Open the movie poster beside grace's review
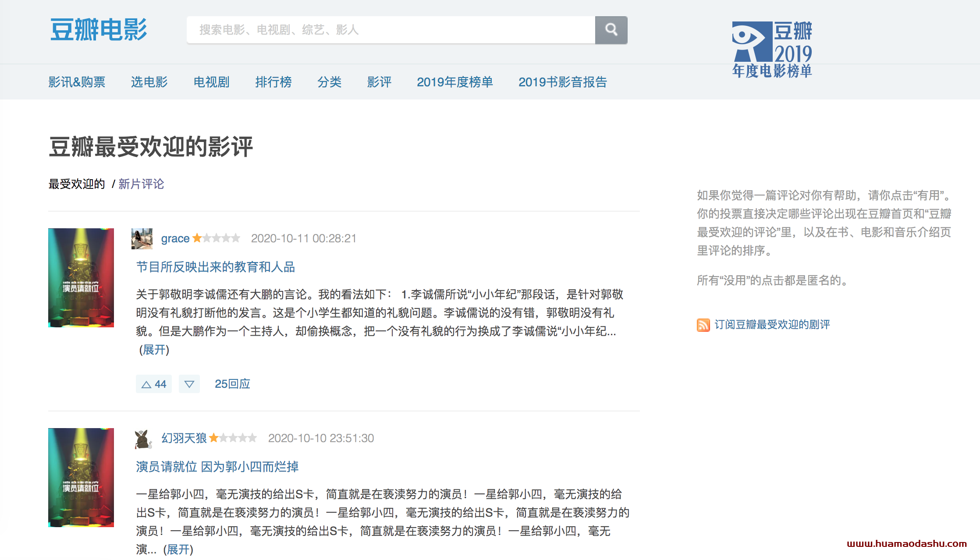980x560 pixels. (x=81, y=278)
